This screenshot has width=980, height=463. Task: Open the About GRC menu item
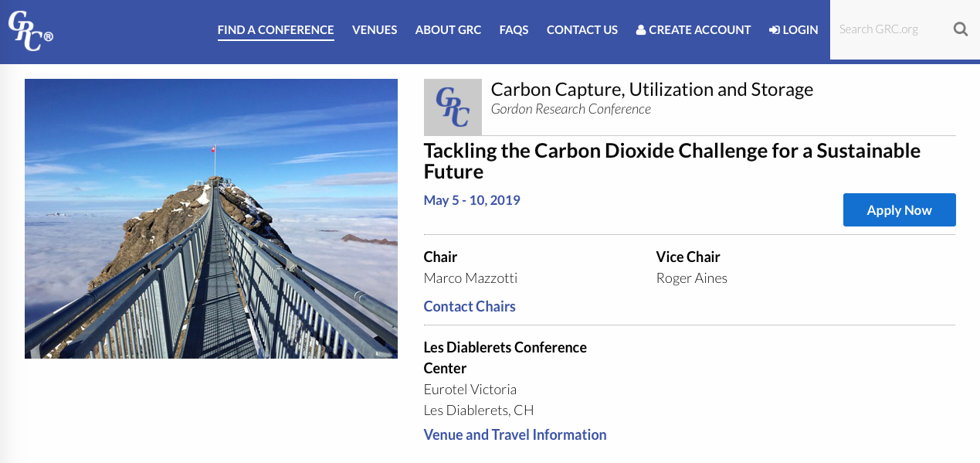[x=448, y=30]
